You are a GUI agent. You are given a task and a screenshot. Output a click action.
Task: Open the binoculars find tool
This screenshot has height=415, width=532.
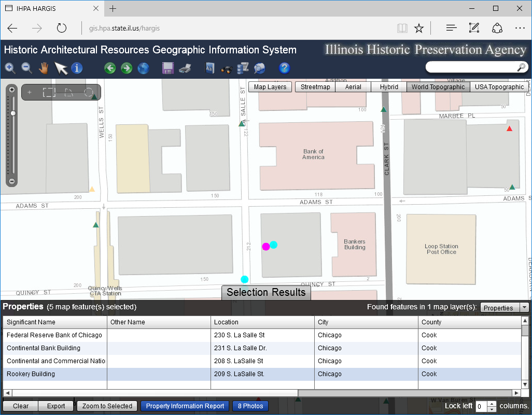click(226, 68)
